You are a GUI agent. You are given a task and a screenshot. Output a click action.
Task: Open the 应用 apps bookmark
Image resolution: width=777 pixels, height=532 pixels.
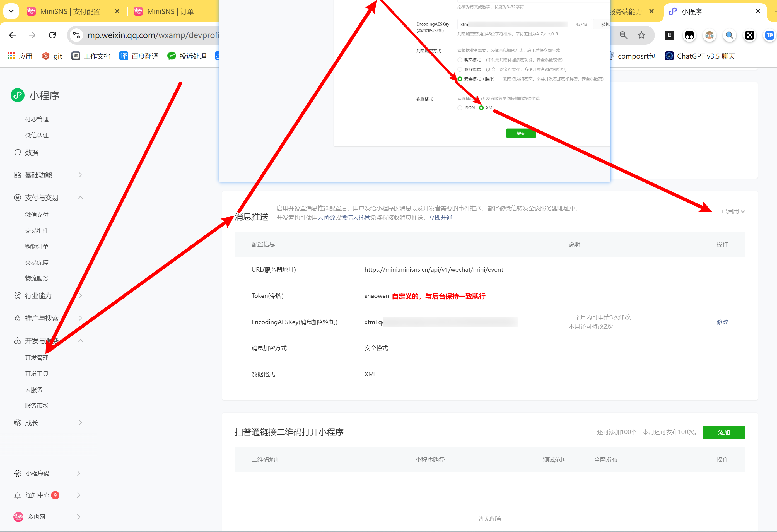[x=20, y=56]
